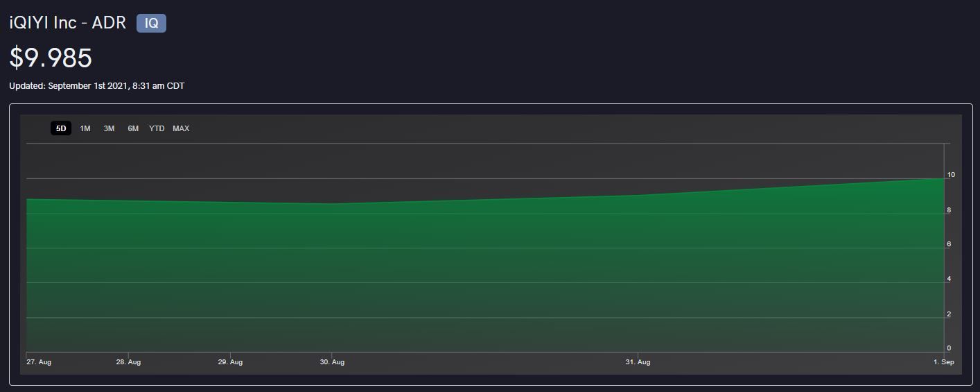
Task: Click the $9.985 price value
Action: (x=51, y=58)
